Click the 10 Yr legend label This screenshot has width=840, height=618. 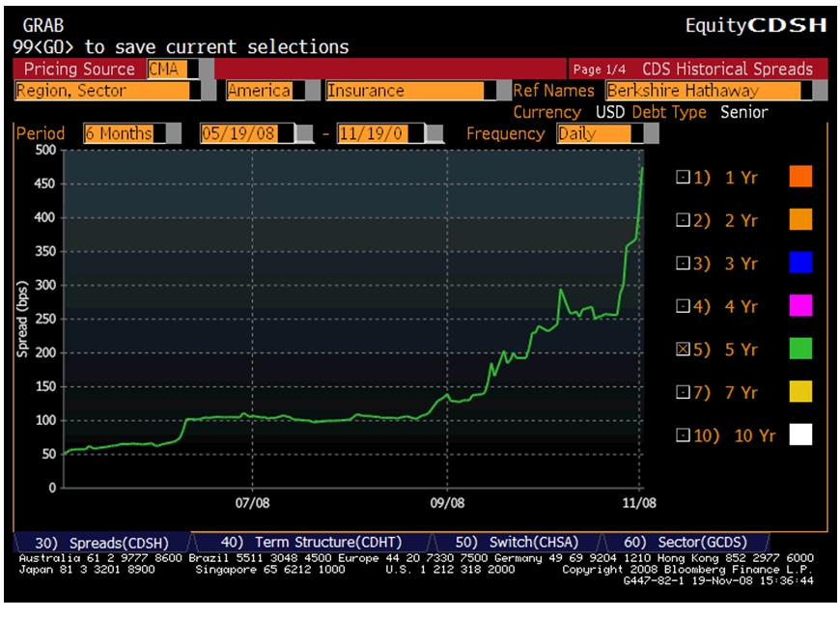click(755, 435)
